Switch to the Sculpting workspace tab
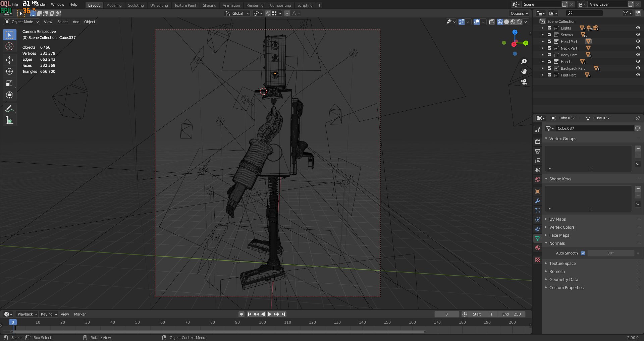This screenshot has height=341, width=644. 136,5
